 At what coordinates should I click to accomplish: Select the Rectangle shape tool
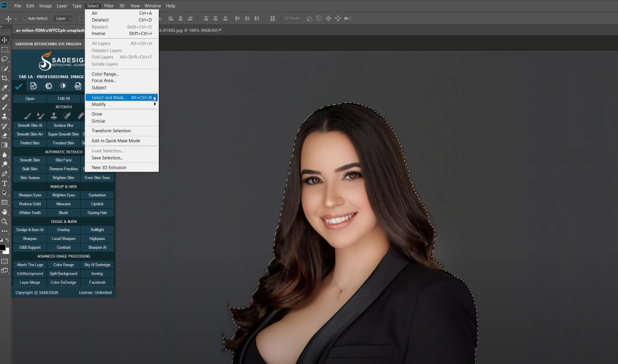point(5,202)
